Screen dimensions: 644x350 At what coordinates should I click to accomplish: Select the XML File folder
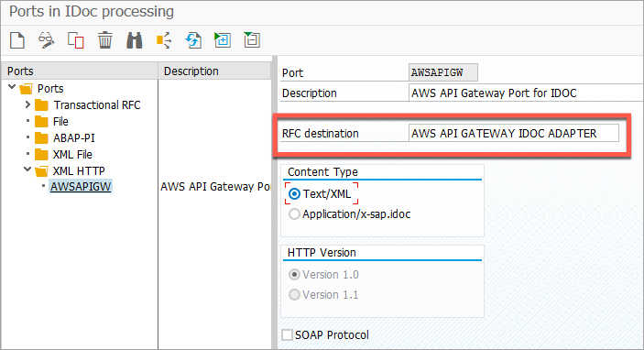click(x=72, y=155)
